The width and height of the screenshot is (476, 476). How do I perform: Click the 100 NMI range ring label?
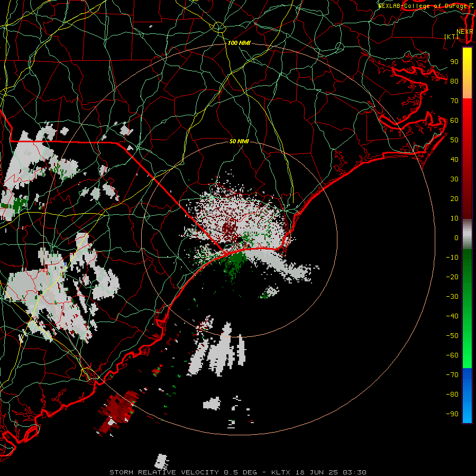[x=239, y=43]
